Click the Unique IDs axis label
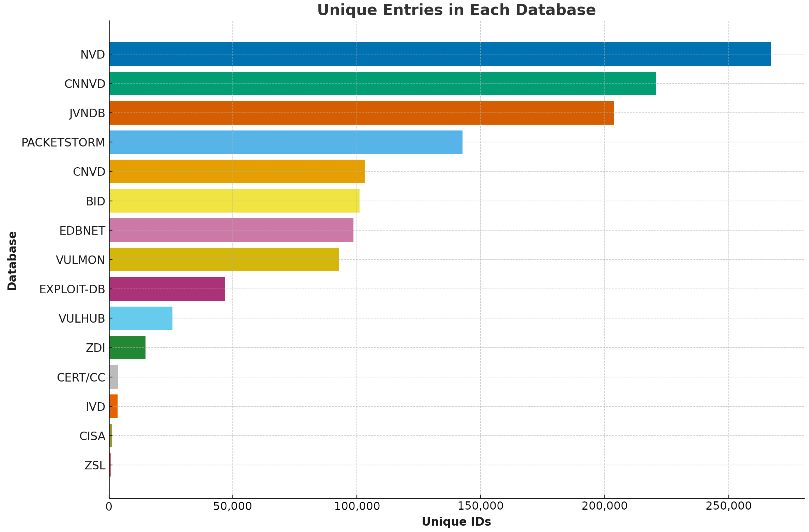The height and width of the screenshot is (532, 809). 456,521
